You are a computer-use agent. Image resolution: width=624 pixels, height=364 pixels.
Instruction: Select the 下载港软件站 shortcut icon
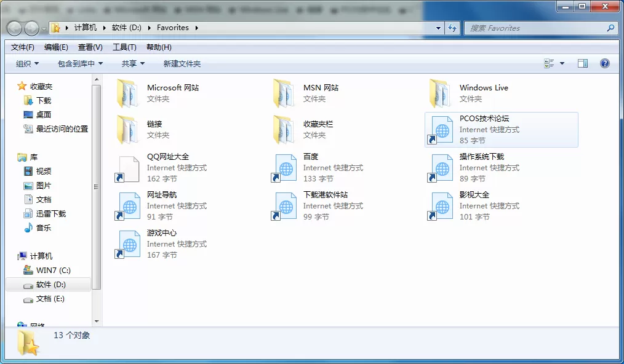point(284,206)
